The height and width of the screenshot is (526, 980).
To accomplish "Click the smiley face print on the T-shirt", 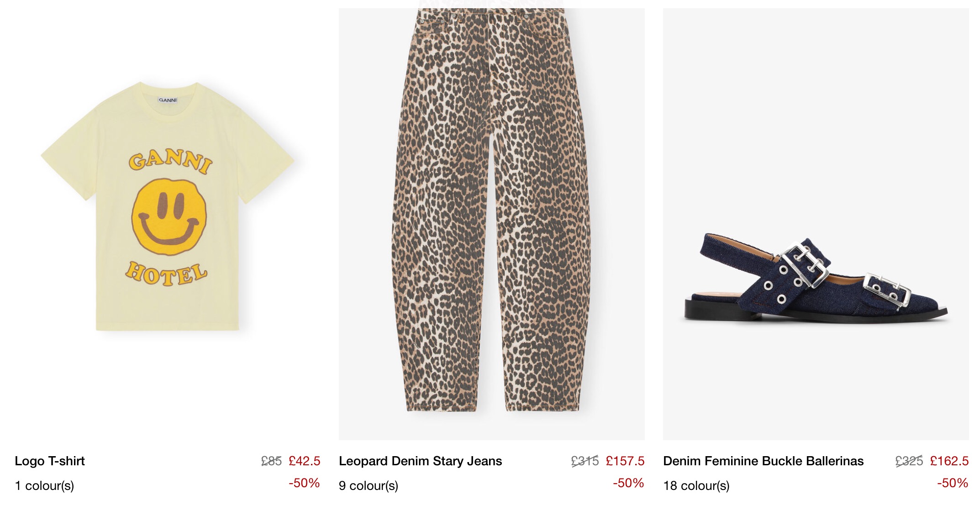I will 169,217.
